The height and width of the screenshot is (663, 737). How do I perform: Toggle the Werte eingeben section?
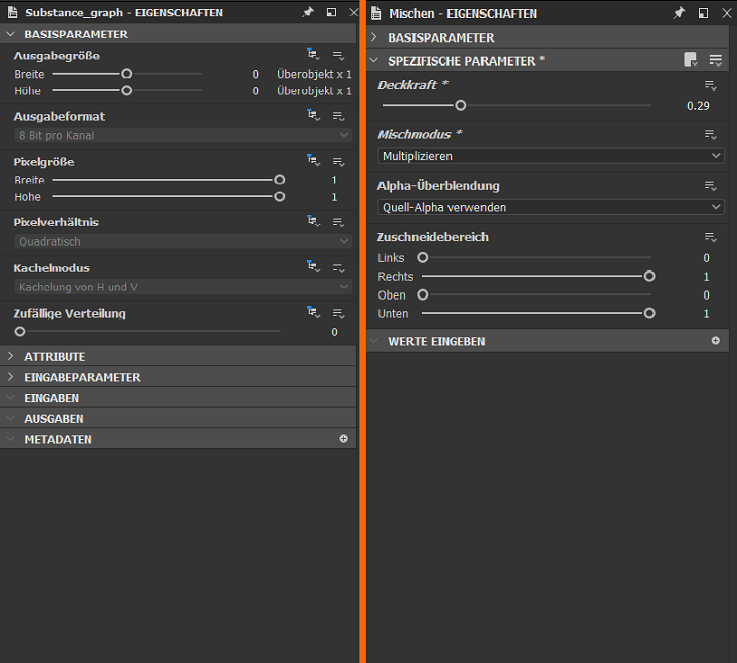pyautogui.click(x=374, y=341)
